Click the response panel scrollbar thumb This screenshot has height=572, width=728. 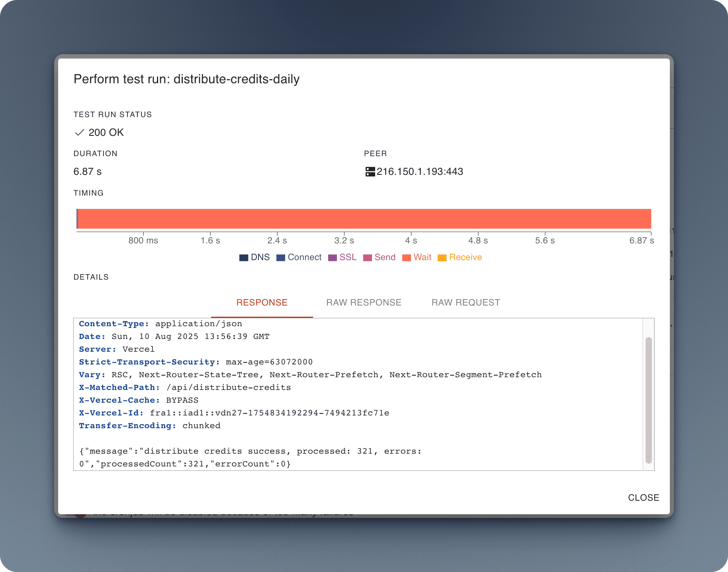[648, 400]
